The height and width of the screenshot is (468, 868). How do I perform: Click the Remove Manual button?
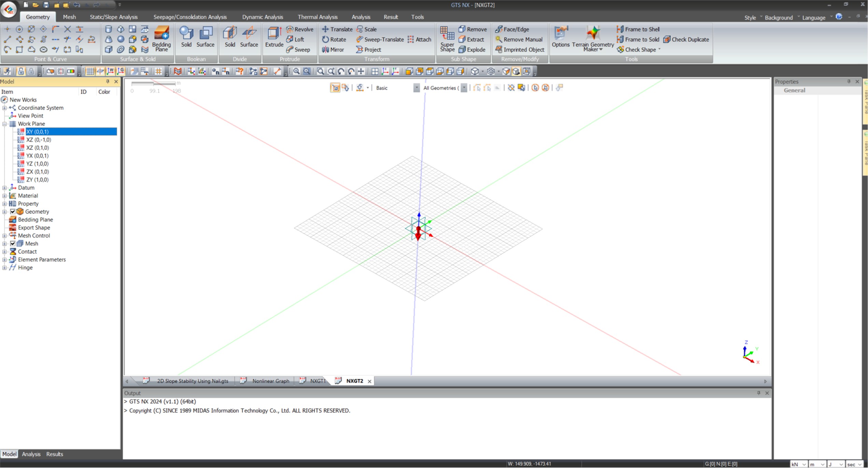[519, 39]
